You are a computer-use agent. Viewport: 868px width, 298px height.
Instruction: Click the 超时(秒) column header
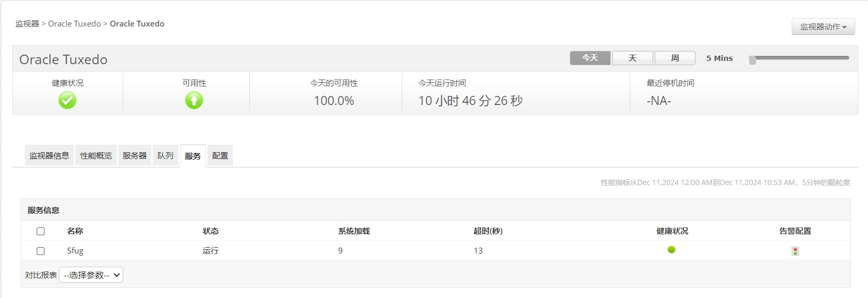click(488, 231)
